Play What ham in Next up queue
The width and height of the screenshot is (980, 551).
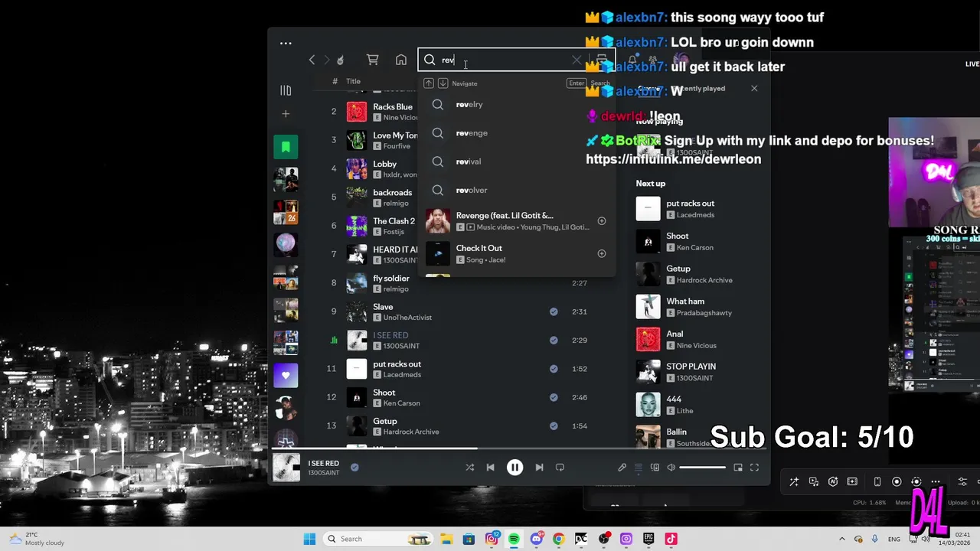[x=648, y=307]
